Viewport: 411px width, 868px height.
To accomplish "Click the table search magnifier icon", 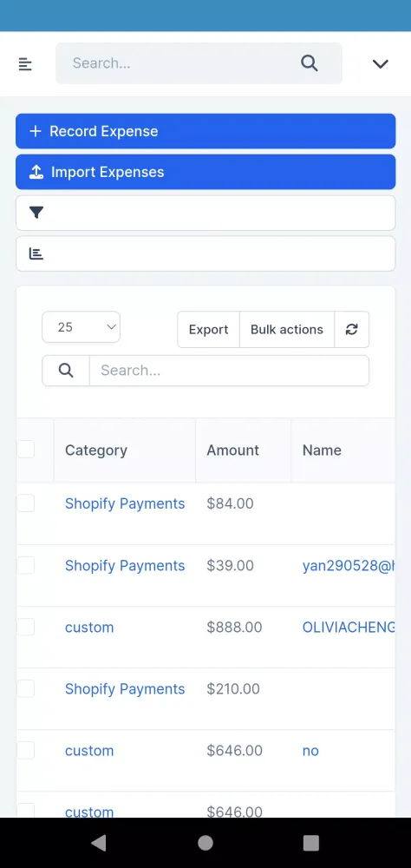I will [66, 371].
